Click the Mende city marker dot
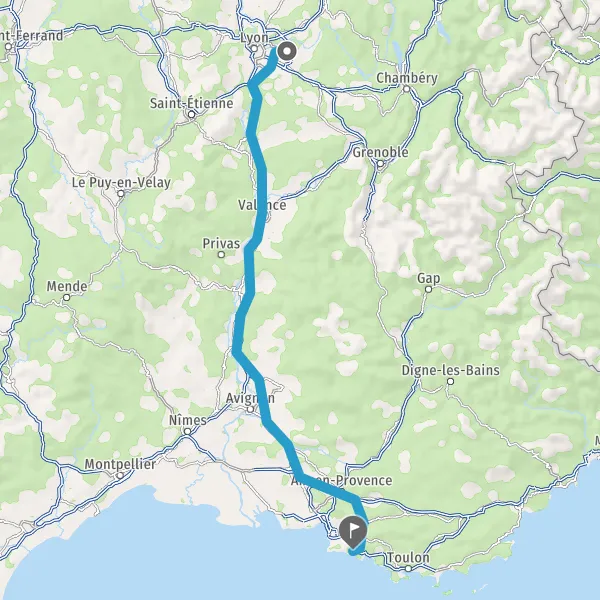The image size is (600, 600). [x=67, y=297]
